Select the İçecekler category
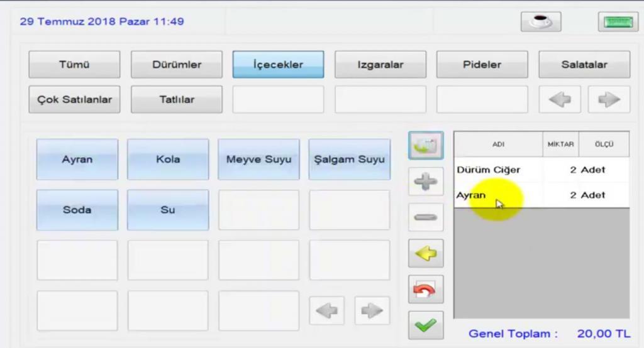Viewport: 644px width, 348px height. tap(278, 65)
